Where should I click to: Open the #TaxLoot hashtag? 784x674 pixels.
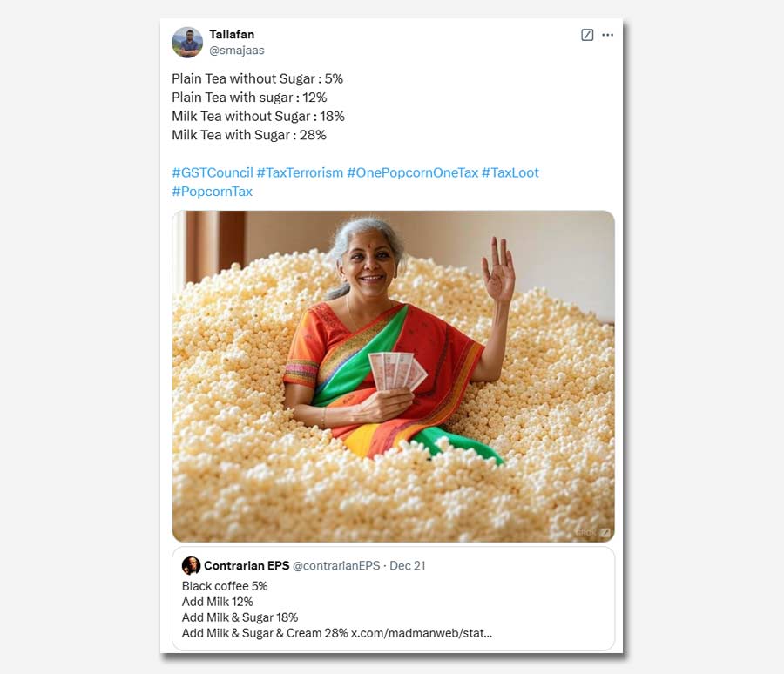point(510,172)
